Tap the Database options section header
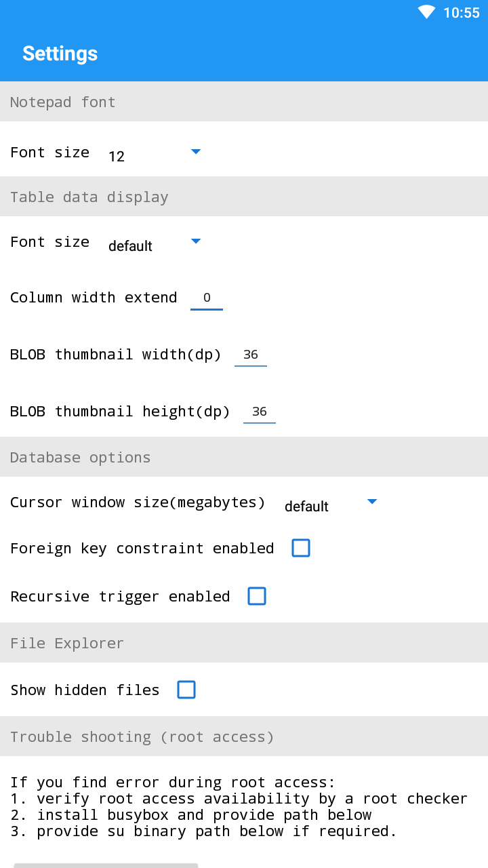This screenshot has height=868, width=488. click(244, 457)
